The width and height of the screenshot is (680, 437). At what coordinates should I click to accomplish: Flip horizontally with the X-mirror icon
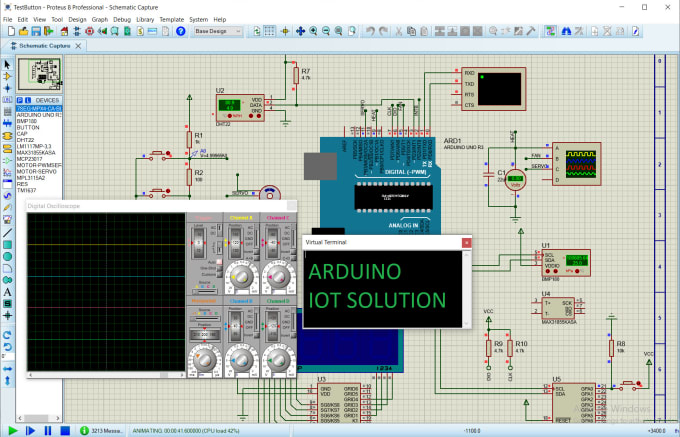pyautogui.click(x=7, y=369)
